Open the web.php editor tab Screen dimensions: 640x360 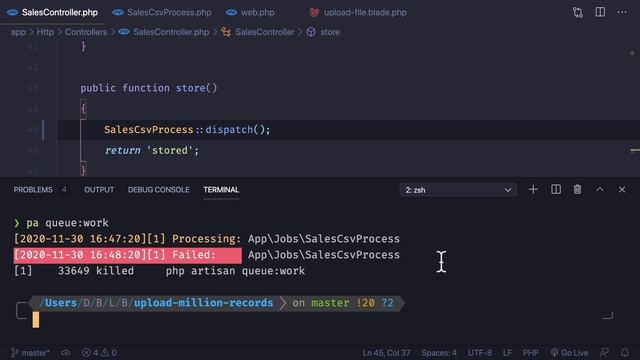click(x=250, y=13)
